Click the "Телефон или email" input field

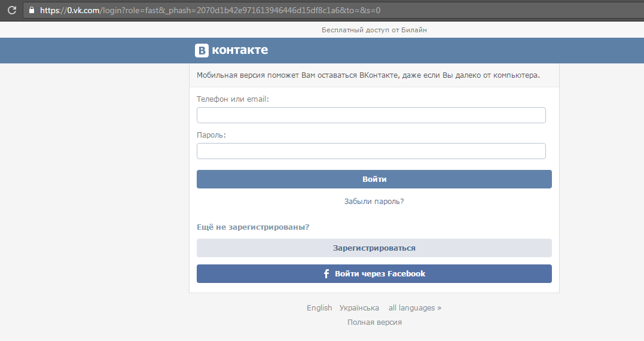pyautogui.click(x=371, y=115)
